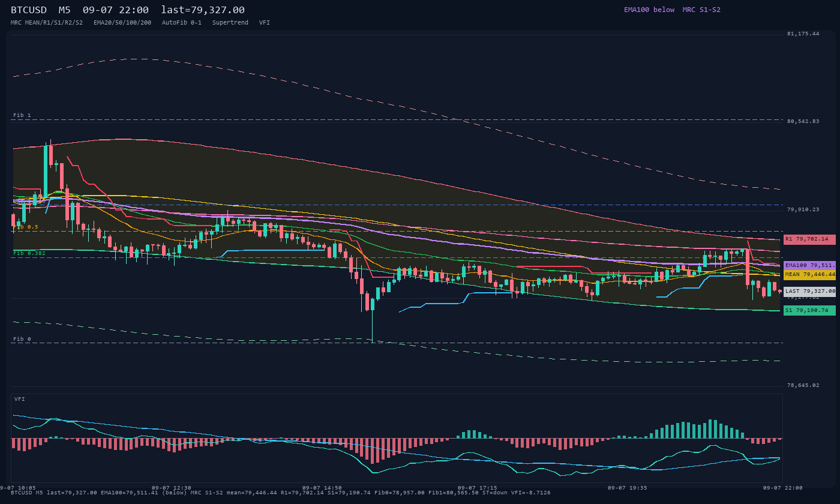Click the EMA100 price tag
Screen dimensions: 840x504
tap(809, 265)
